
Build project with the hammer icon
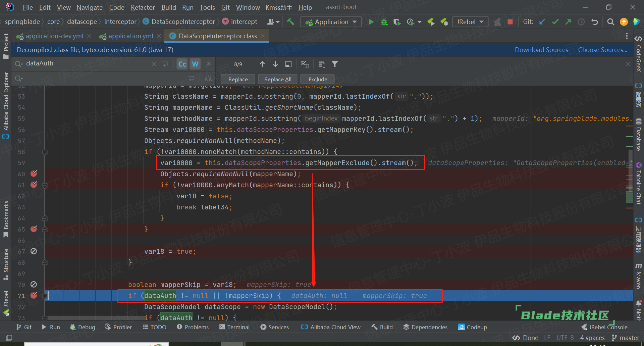pos(290,22)
